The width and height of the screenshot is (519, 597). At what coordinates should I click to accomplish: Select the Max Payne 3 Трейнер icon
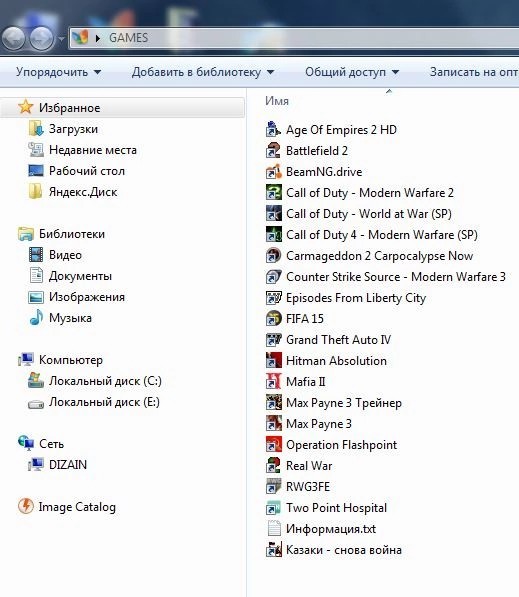pyautogui.click(x=273, y=403)
